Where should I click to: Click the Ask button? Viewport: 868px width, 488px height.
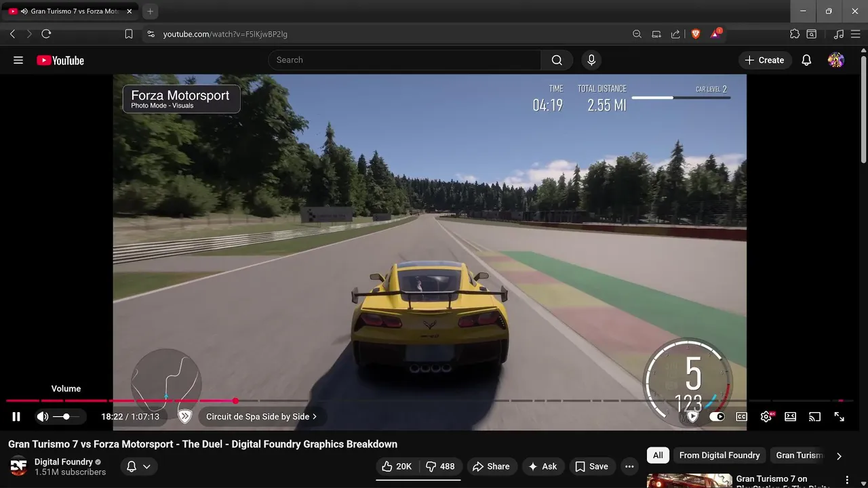(543, 466)
